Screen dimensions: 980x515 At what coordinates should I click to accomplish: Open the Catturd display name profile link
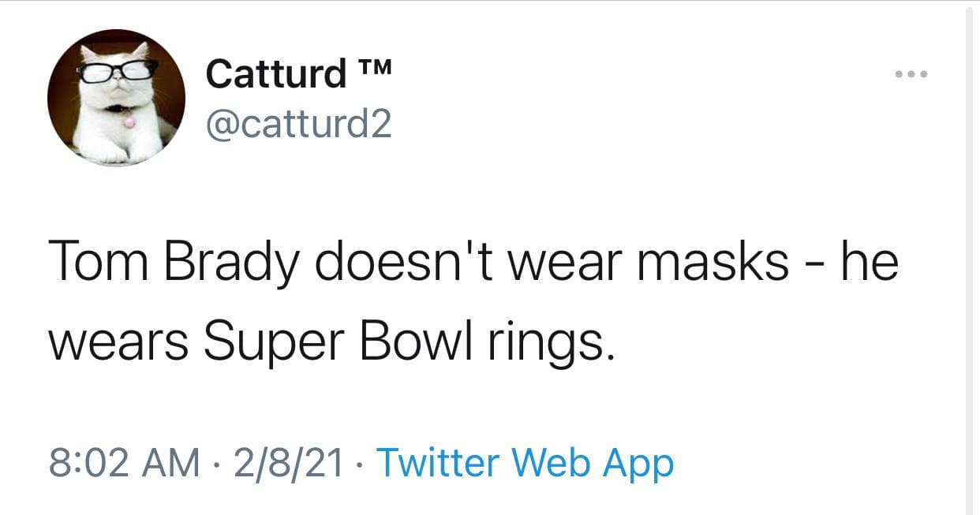(276, 74)
